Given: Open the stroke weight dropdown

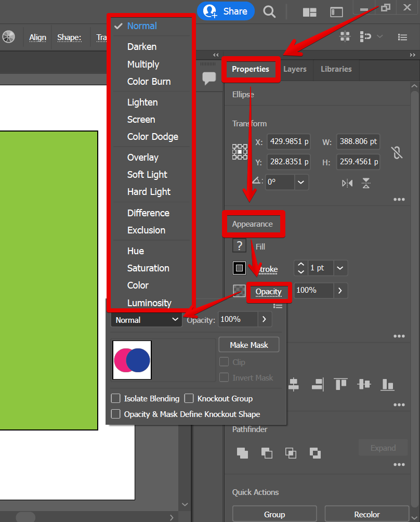Looking at the screenshot, I should [x=340, y=268].
